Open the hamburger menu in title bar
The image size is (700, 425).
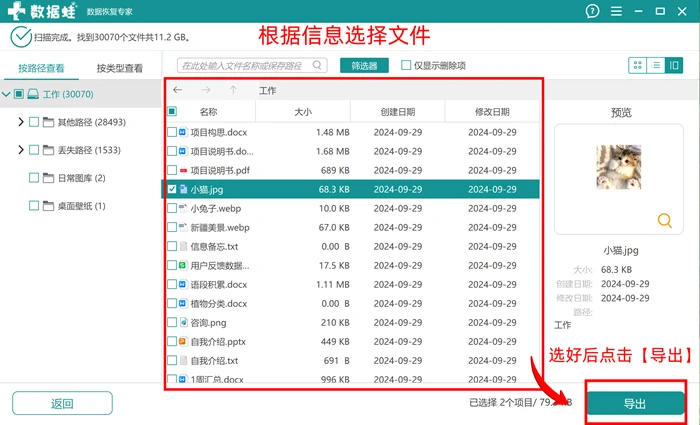pos(617,11)
